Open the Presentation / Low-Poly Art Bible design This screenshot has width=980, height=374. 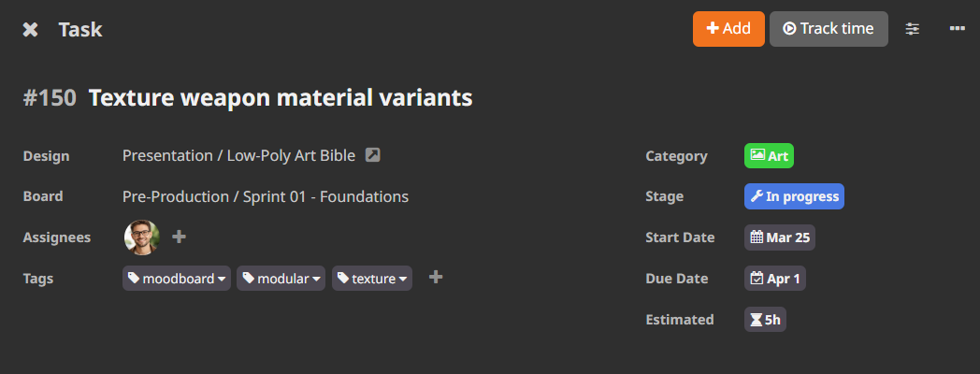[x=238, y=156]
